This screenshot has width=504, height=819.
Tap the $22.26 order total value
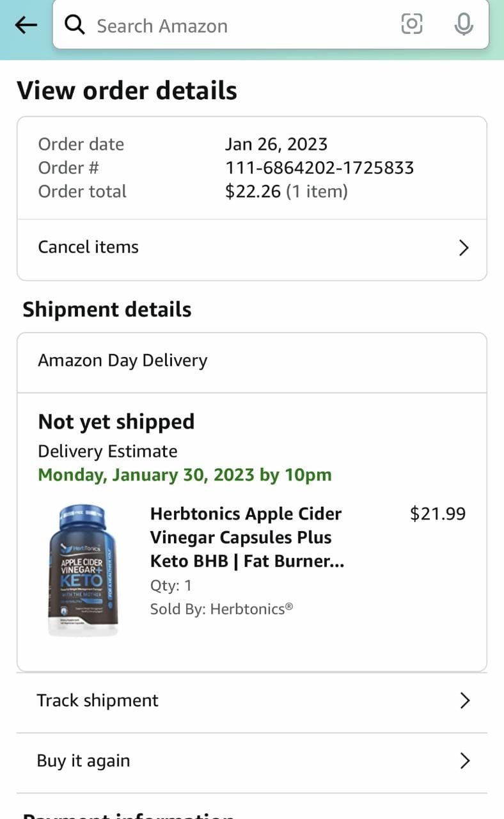253,191
